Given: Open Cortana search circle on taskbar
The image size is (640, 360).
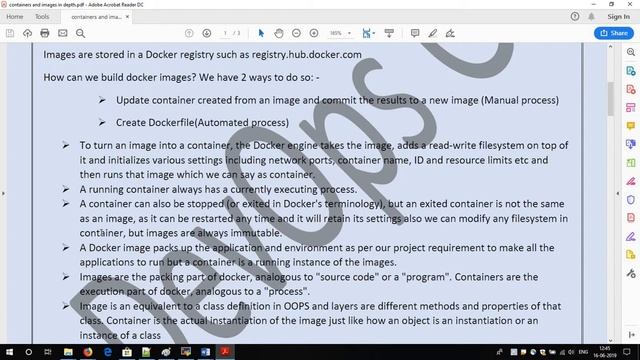Looking at the screenshot, I should [29, 352].
